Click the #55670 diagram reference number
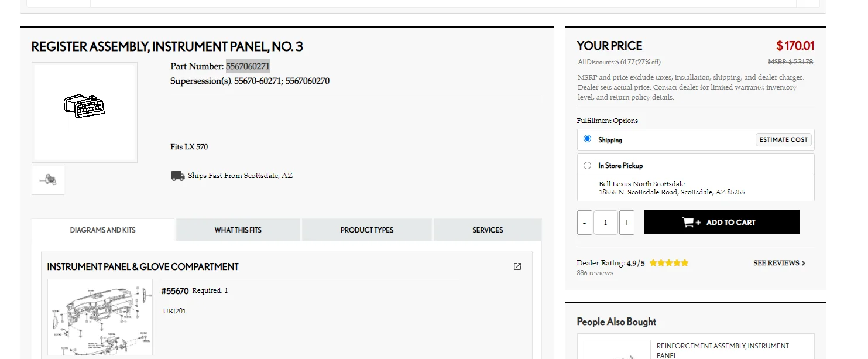 [175, 291]
